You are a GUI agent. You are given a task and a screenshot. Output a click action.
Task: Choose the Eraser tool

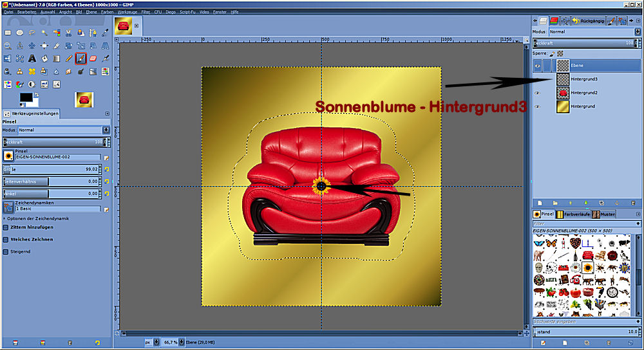(93, 59)
